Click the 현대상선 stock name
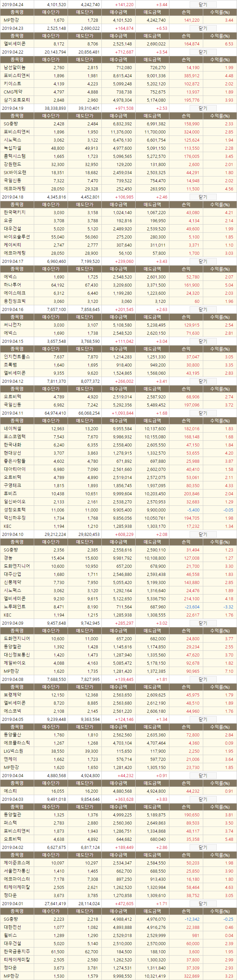The image size is (237, 980). point(13,453)
